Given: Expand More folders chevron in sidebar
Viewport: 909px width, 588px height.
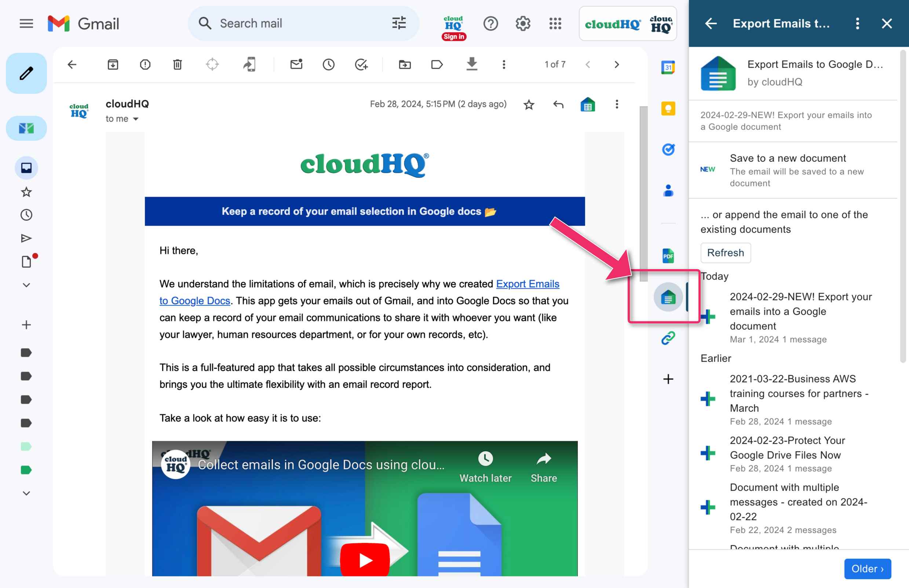Looking at the screenshot, I should pyautogui.click(x=26, y=285).
